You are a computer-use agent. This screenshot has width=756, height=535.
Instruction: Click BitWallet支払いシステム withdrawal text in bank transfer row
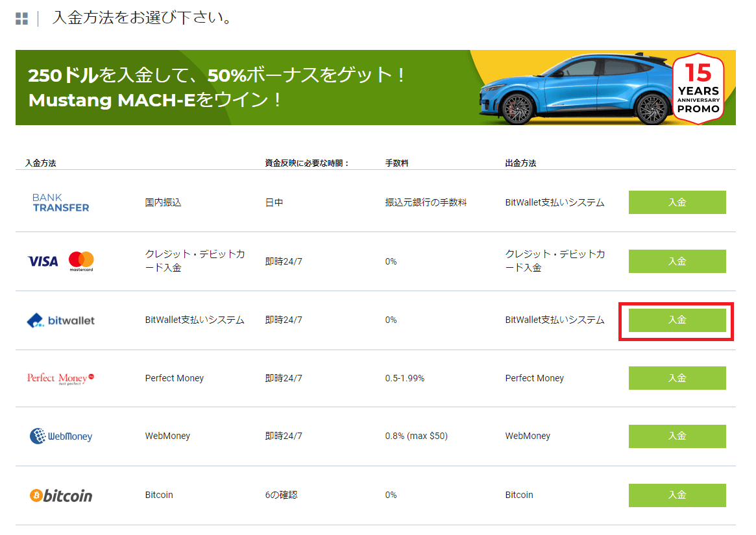(x=554, y=202)
